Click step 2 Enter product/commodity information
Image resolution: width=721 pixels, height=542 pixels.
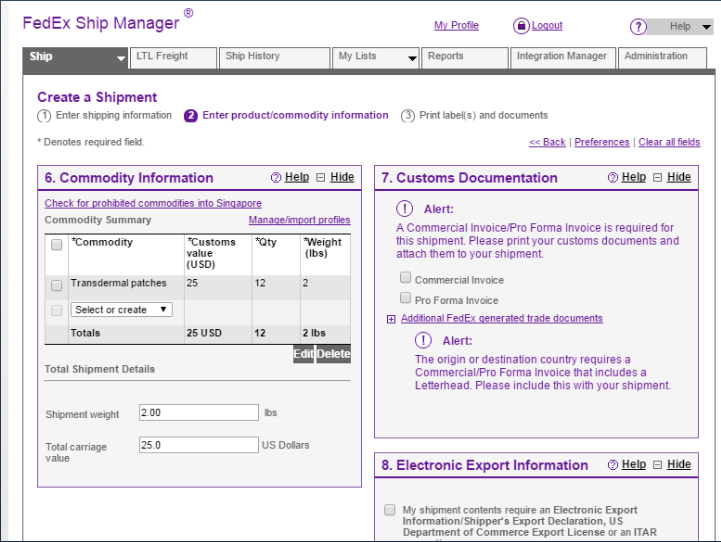286,115
